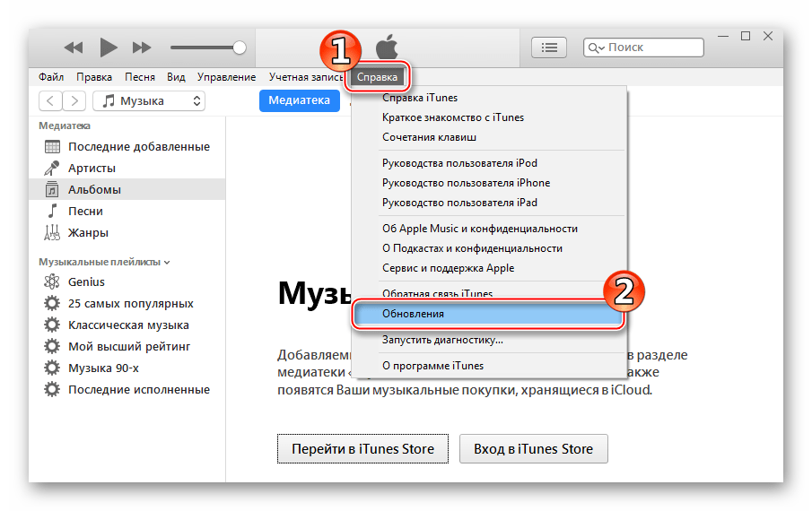Open Мой высший рейтинг playlist

click(x=127, y=347)
